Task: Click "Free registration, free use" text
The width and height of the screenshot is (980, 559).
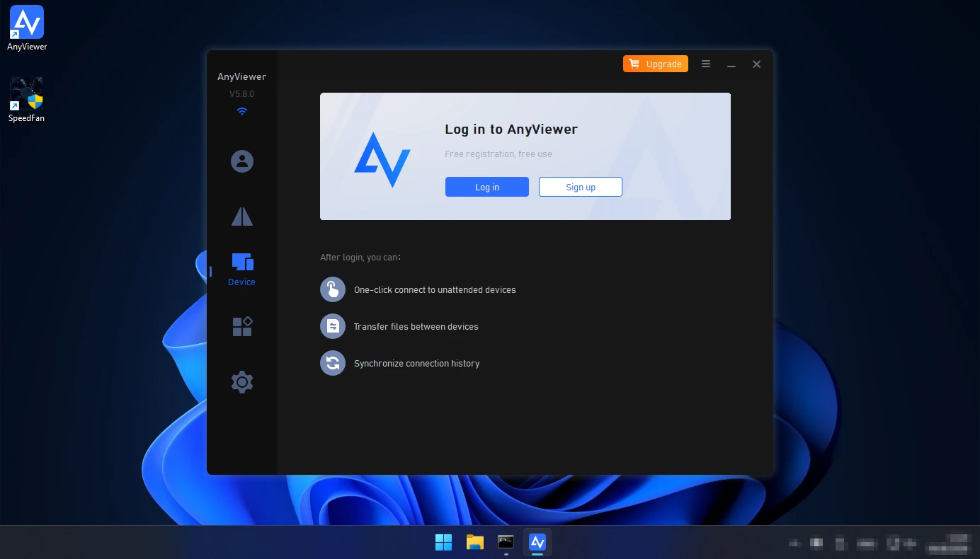Action: pyautogui.click(x=498, y=154)
